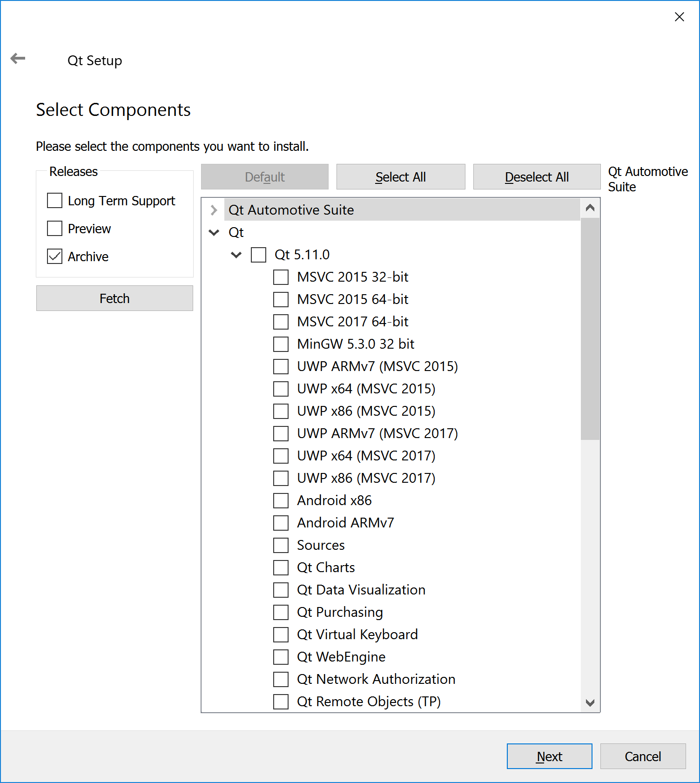Uncheck the Archive releases checkbox
The width and height of the screenshot is (700, 783).
[55, 256]
